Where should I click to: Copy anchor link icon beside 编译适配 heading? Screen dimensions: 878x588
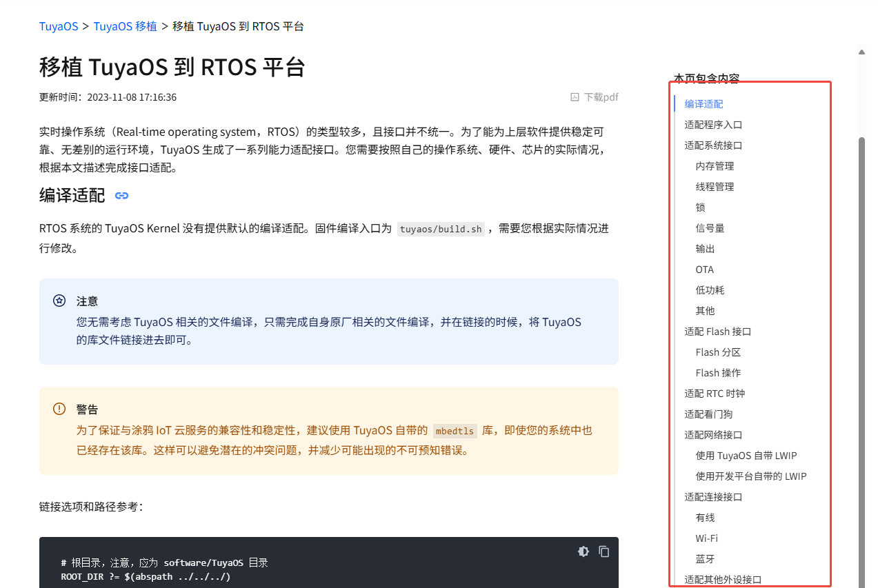click(122, 196)
